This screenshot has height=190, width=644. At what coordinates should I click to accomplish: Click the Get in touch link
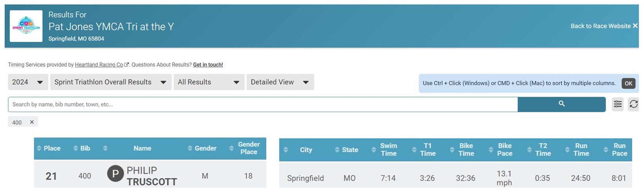point(208,65)
